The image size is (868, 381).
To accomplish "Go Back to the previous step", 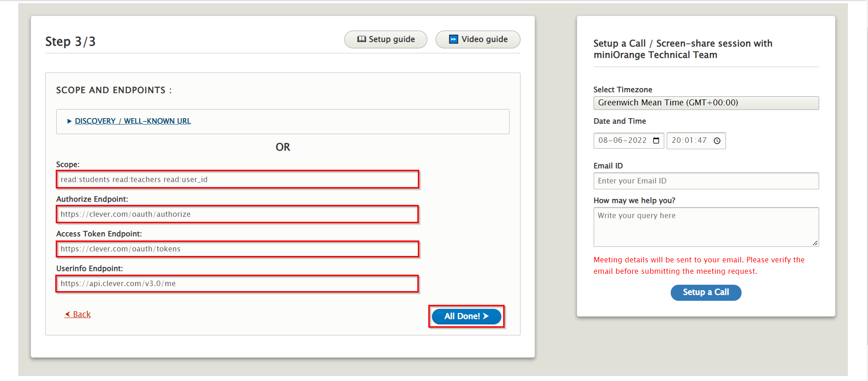I will [78, 314].
